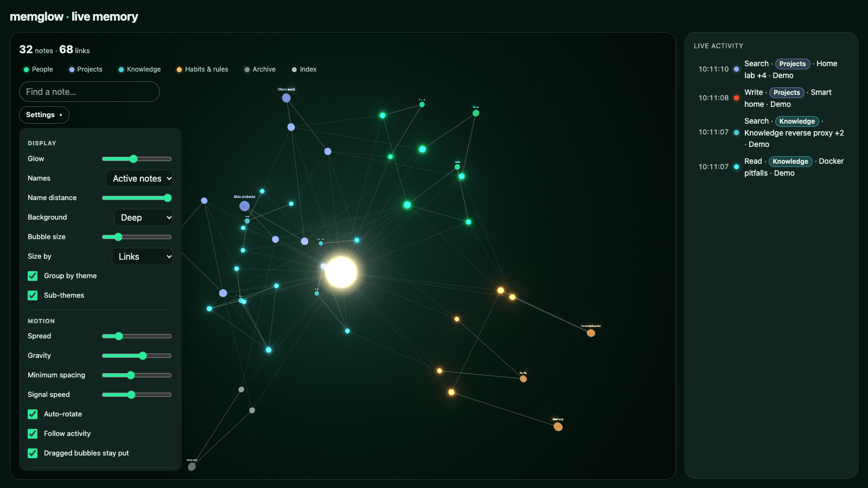The height and width of the screenshot is (488, 868).
Task: Click the Signal speed slider
Action: pyautogui.click(x=137, y=395)
